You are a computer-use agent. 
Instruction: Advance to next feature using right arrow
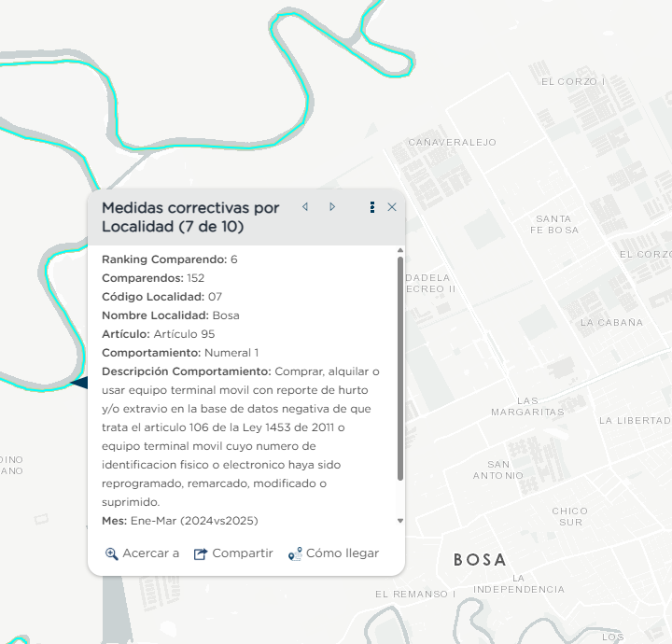(x=332, y=207)
